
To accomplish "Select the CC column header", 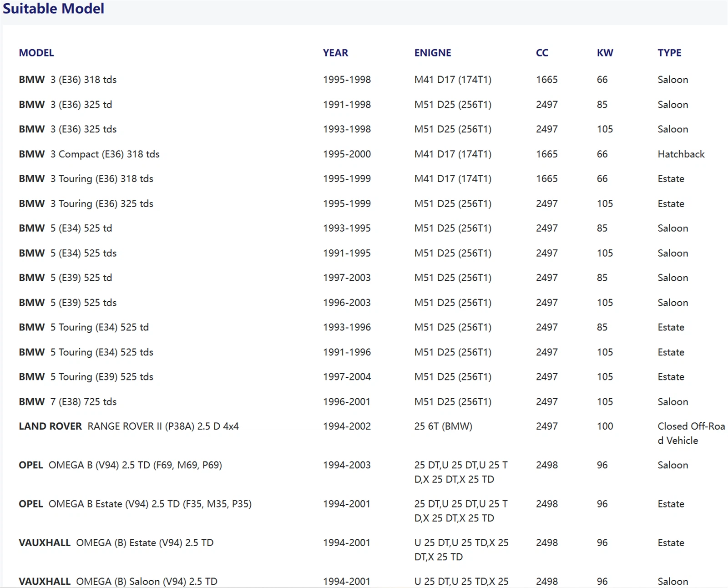I will 542,53.
